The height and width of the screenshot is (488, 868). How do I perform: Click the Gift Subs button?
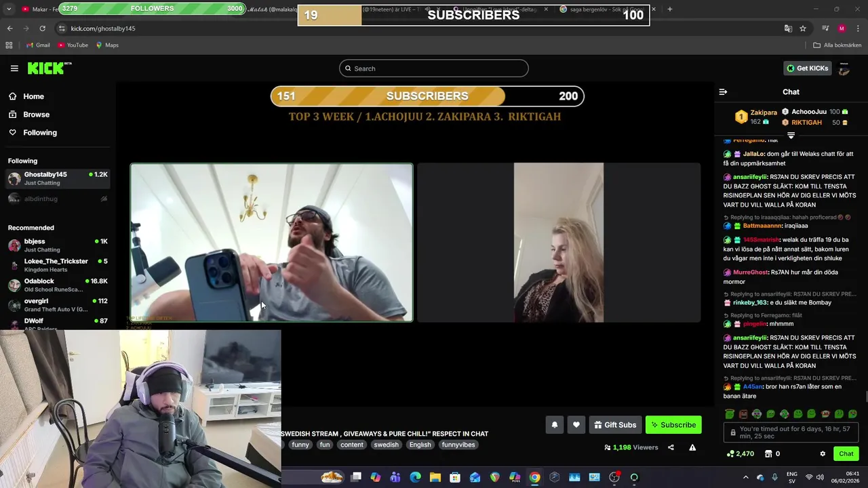click(x=616, y=425)
